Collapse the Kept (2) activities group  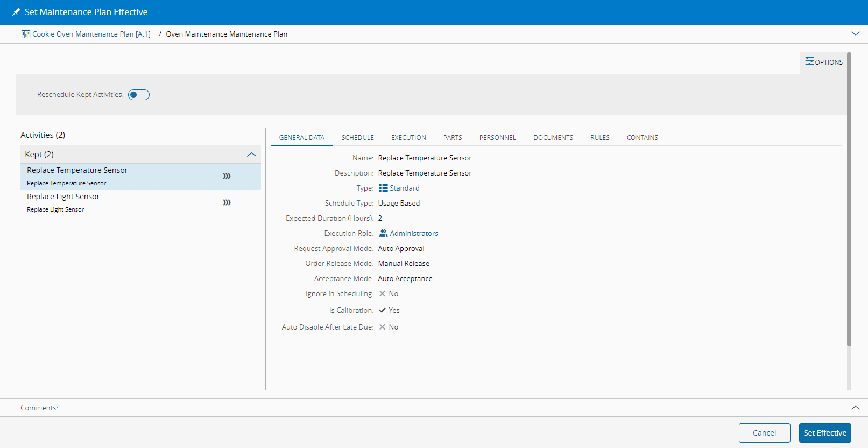pyautogui.click(x=251, y=155)
